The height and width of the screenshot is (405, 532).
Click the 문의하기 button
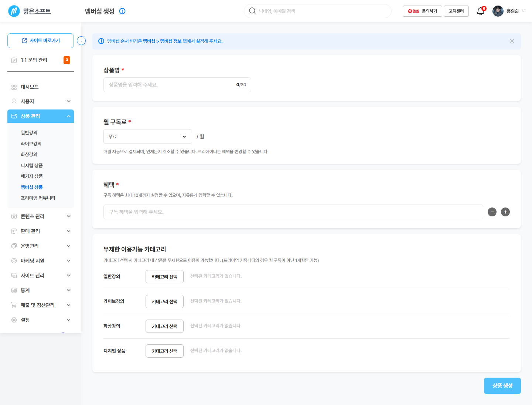(x=422, y=11)
